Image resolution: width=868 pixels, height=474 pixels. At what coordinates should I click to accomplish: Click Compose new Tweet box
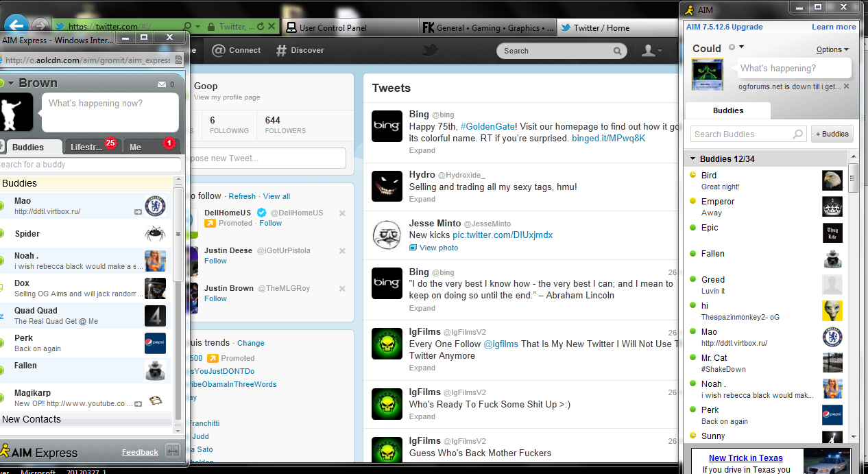coord(266,158)
